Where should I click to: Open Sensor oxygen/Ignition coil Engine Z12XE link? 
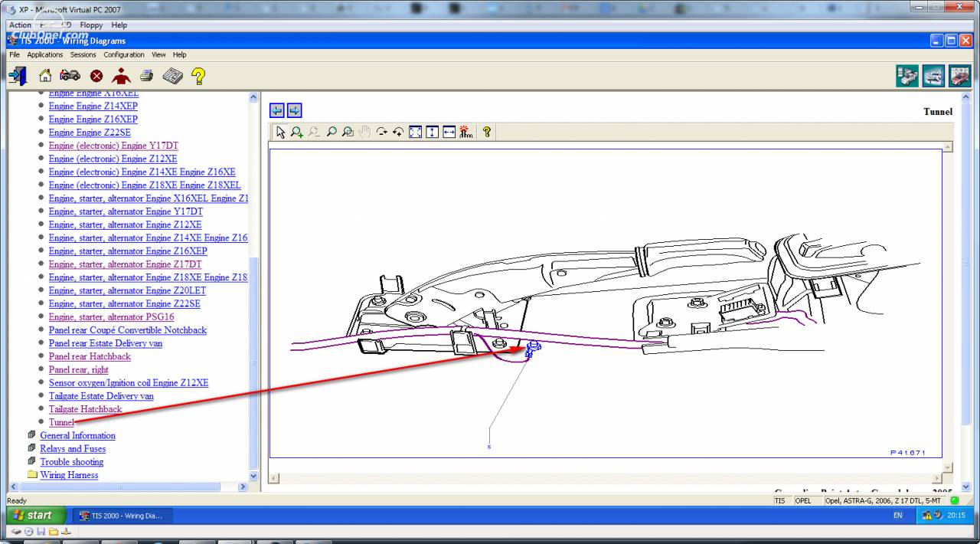[129, 382]
